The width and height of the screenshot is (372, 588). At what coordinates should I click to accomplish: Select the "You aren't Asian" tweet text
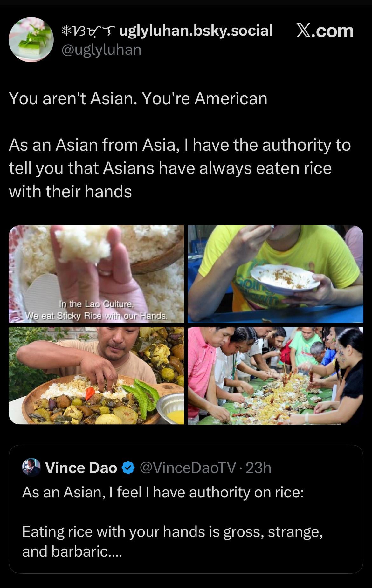(x=138, y=99)
